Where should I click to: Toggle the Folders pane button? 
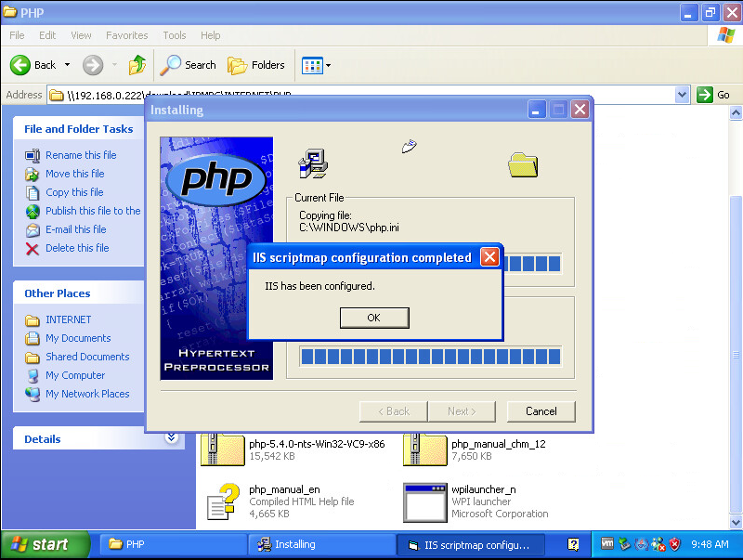tap(256, 65)
